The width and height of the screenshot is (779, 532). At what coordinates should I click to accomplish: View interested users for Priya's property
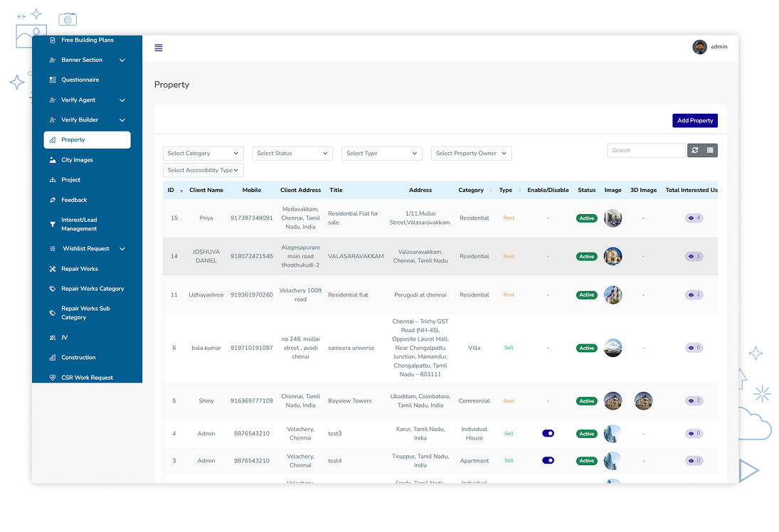[694, 218]
